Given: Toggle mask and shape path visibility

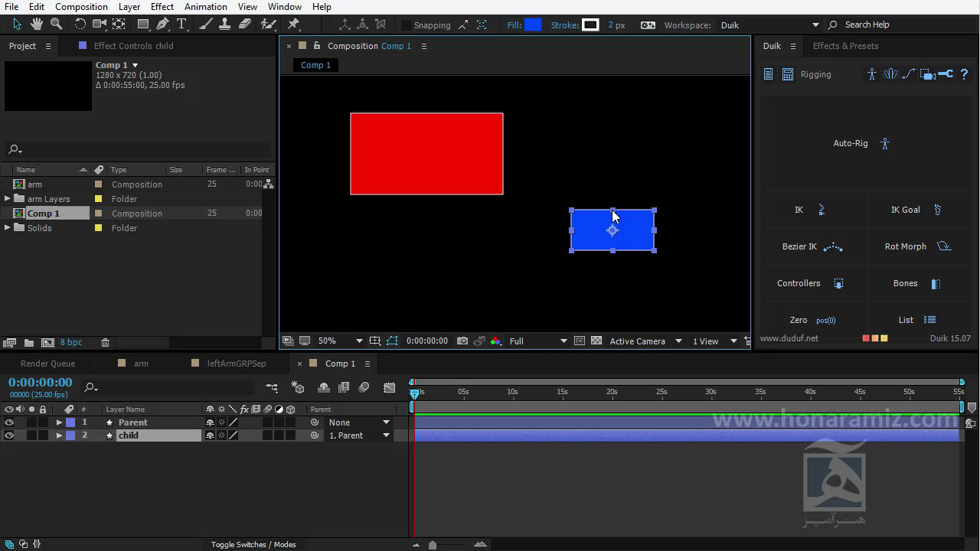Looking at the screenshot, I should click(392, 341).
